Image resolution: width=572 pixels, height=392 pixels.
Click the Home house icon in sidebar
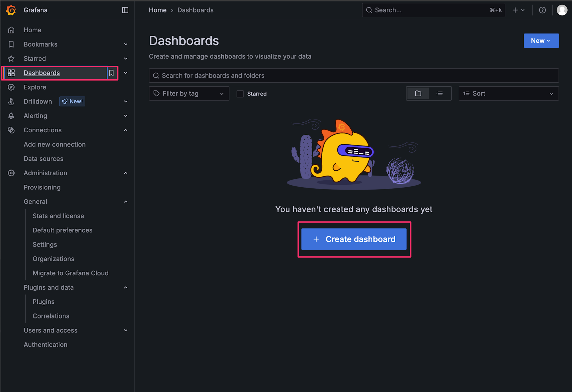pyautogui.click(x=11, y=30)
